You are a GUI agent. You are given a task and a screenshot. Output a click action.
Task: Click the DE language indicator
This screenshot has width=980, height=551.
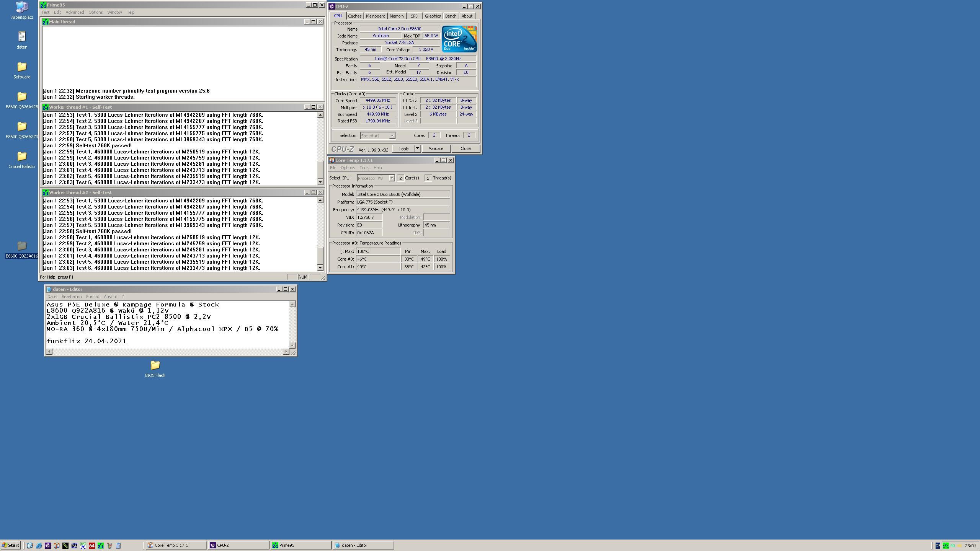[x=938, y=546]
